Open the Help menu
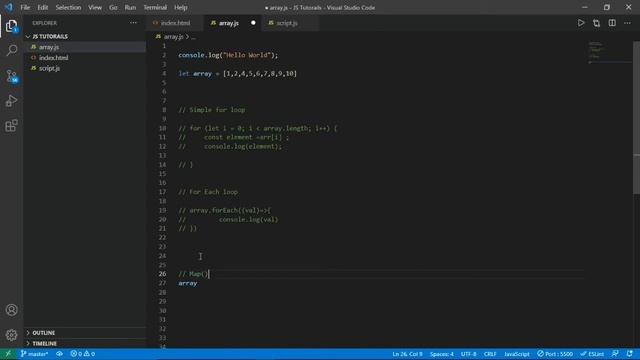The height and width of the screenshot is (360, 640). [x=180, y=7]
